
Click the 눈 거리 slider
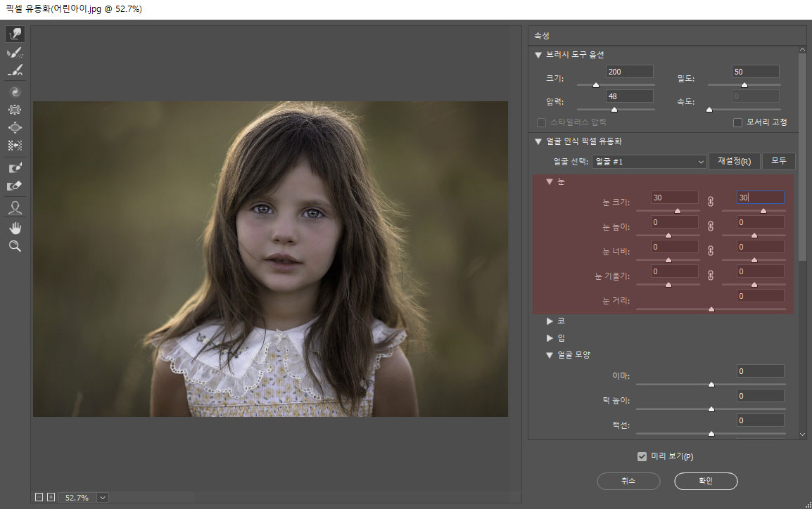pos(711,309)
